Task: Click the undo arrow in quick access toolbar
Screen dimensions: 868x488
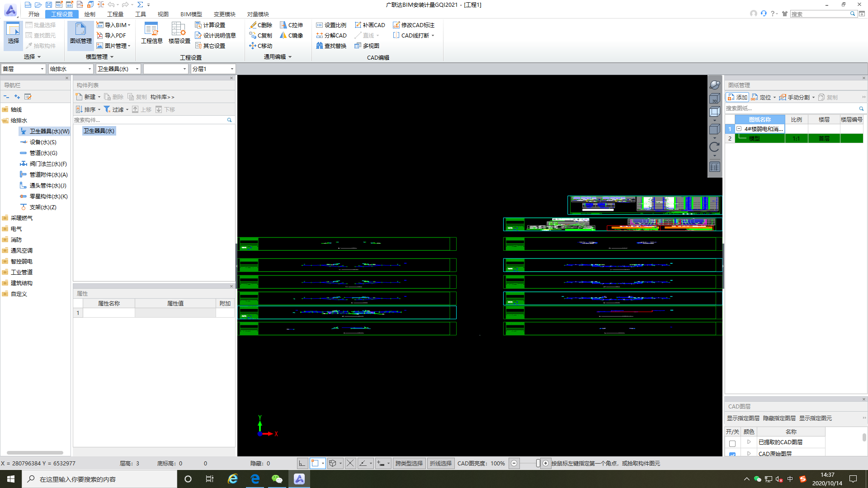Action: [x=111, y=5]
